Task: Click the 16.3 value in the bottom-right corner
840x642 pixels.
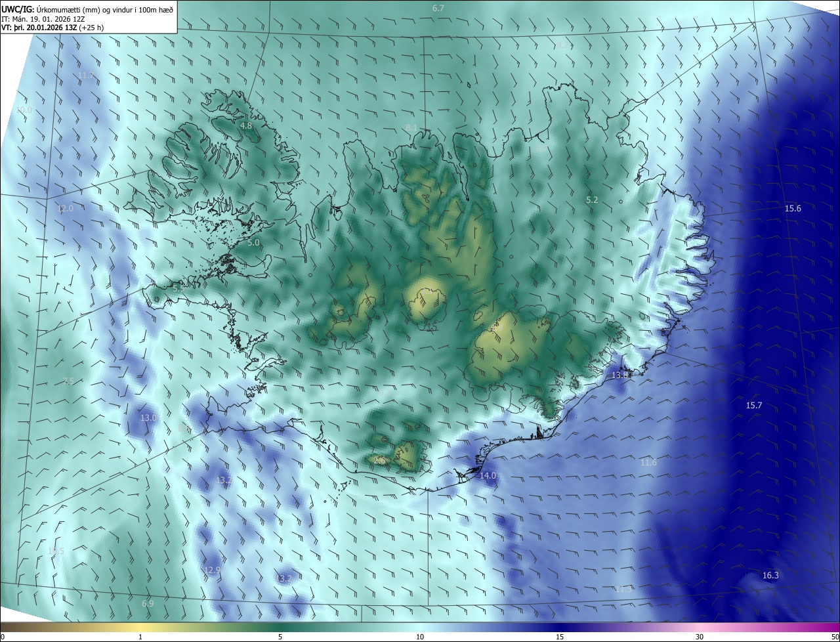Action: tap(770, 576)
